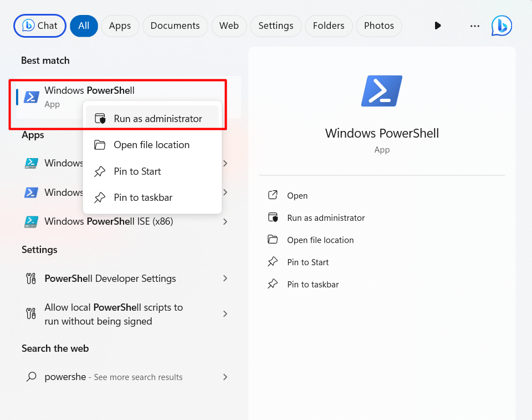The width and height of the screenshot is (532, 420).
Task: Choose Pin to taskbar in the context menu
Action: point(152,198)
